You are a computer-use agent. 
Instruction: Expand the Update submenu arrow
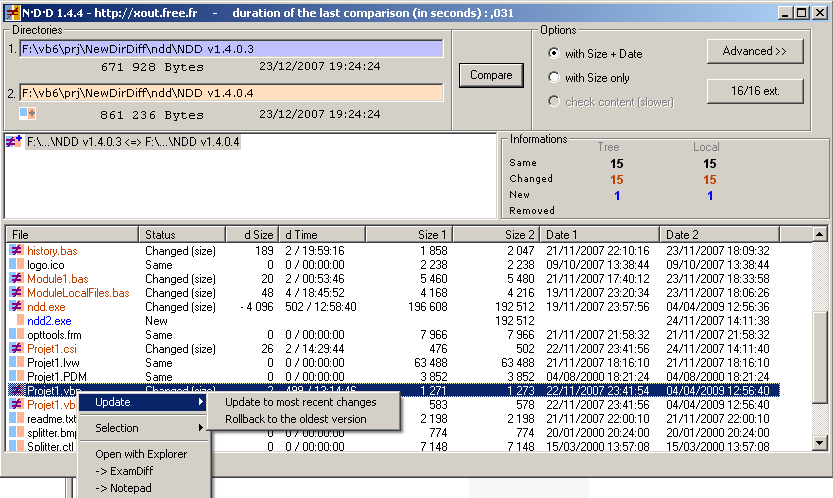(201, 402)
